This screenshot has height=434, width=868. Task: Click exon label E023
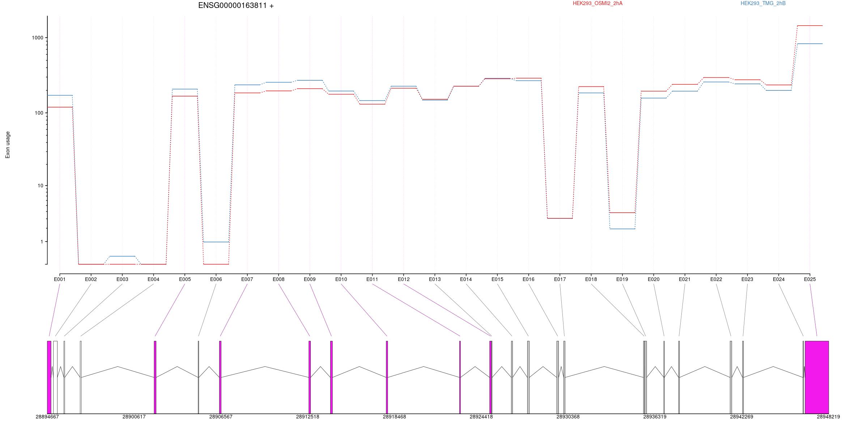(x=747, y=280)
